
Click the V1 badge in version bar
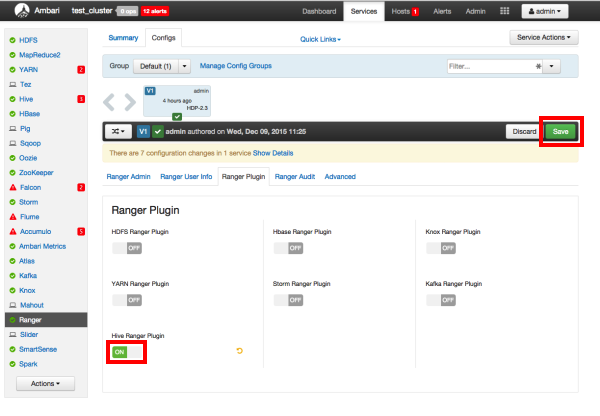point(143,131)
